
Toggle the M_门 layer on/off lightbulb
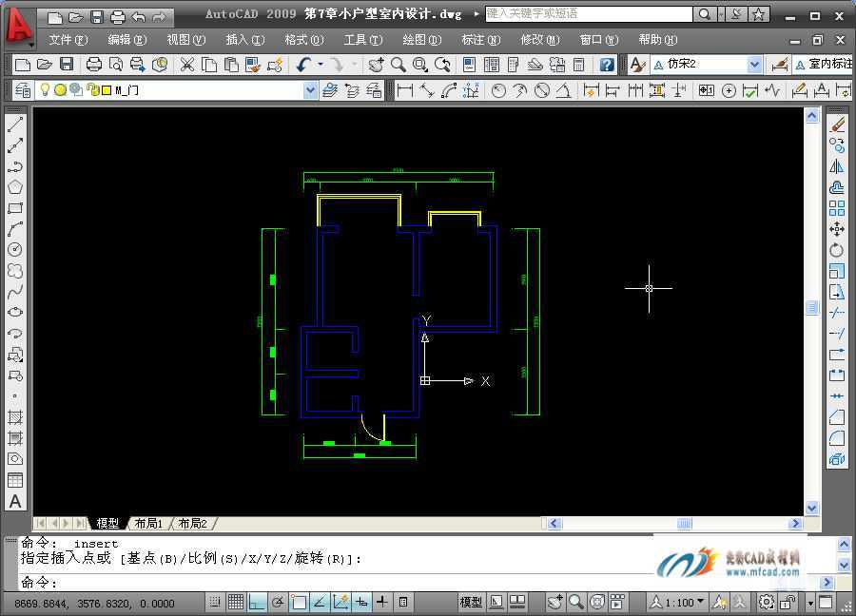tap(46, 90)
